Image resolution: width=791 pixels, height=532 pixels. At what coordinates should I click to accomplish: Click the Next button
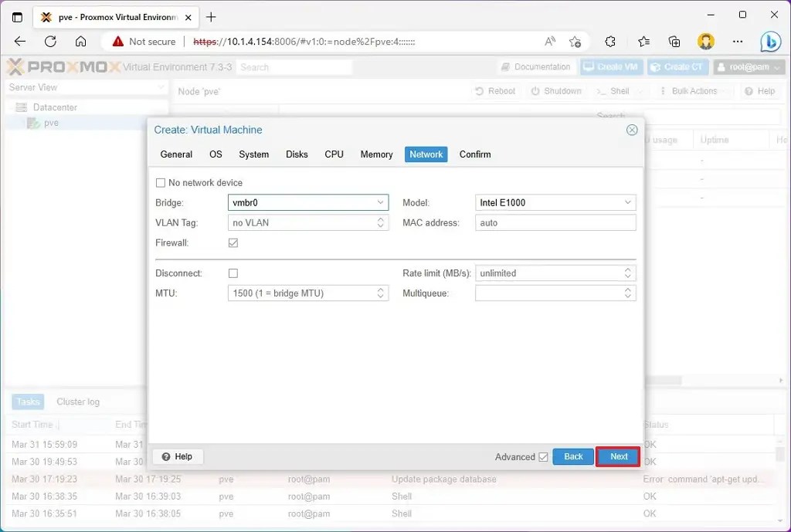[617, 456]
